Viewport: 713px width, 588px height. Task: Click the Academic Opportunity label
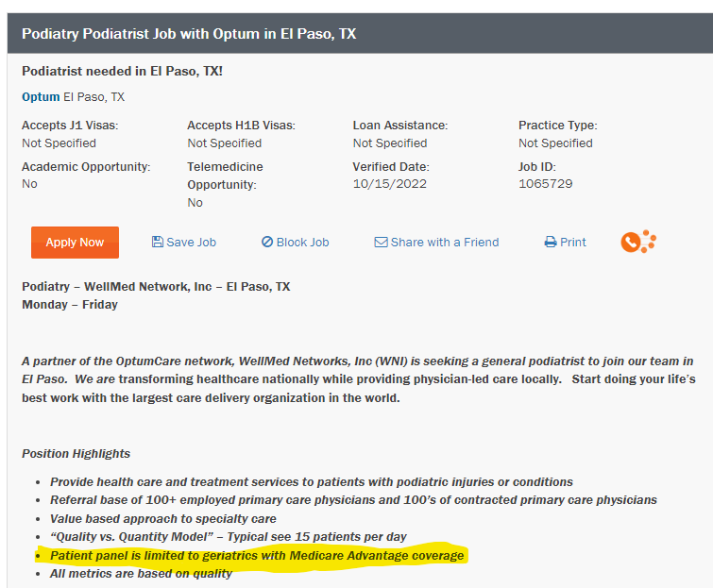(86, 167)
